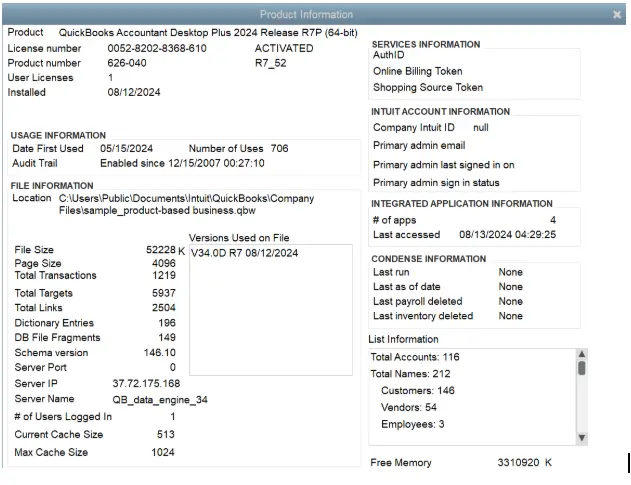Select product number 626-040
Viewport: 631px width, 485px height.
(x=127, y=63)
